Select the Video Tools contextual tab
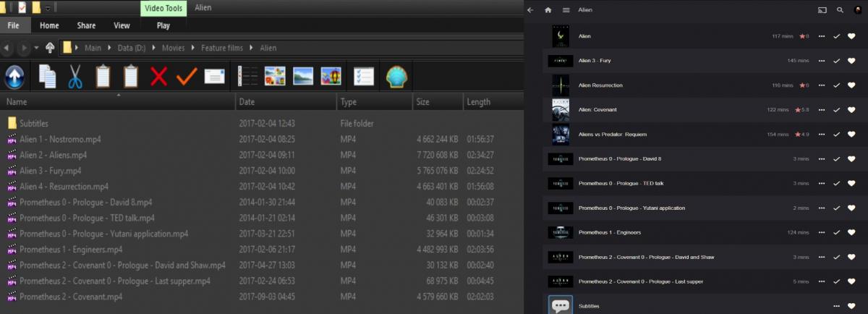Viewport: 868px width, 314px height. click(x=163, y=9)
